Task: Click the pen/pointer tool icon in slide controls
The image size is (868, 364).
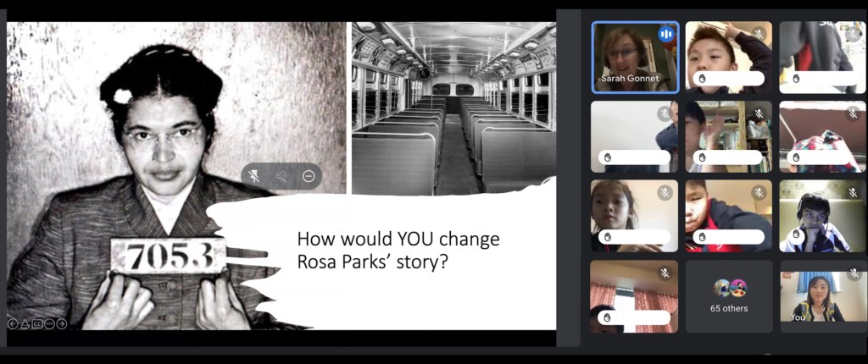Action: (25, 323)
